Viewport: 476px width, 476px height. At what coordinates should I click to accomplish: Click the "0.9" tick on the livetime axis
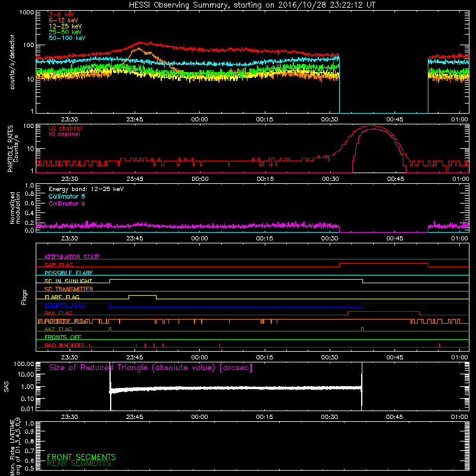pyautogui.click(x=29, y=431)
